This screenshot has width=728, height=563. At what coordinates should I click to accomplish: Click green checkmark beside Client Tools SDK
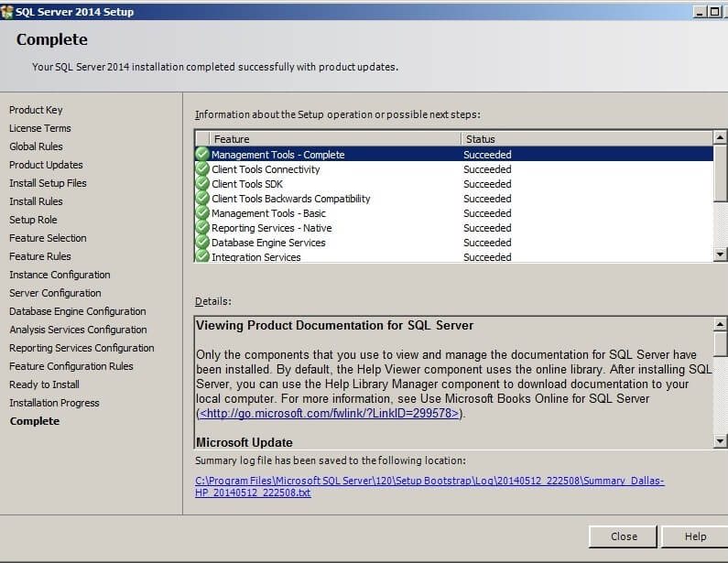pyautogui.click(x=202, y=184)
